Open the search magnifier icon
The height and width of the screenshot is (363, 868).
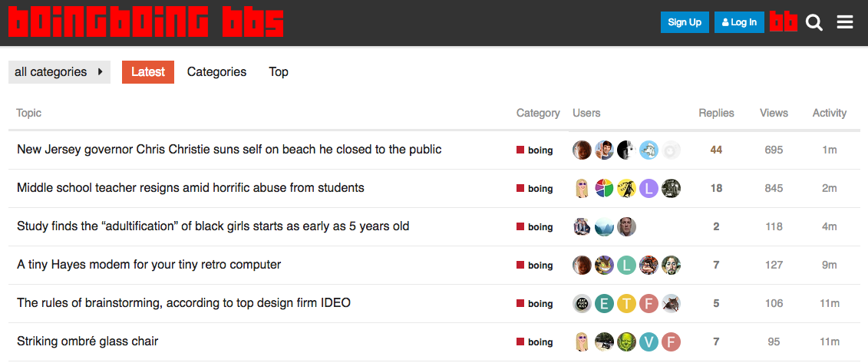tap(814, 23)
